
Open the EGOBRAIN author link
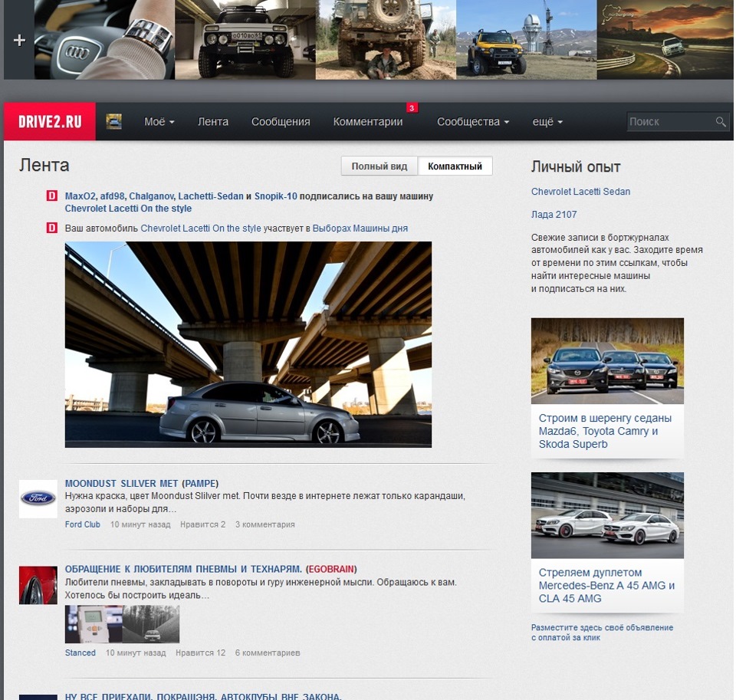point(331,569)
